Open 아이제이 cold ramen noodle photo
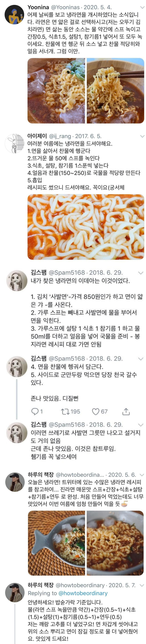146x644 pixels. 86,227
